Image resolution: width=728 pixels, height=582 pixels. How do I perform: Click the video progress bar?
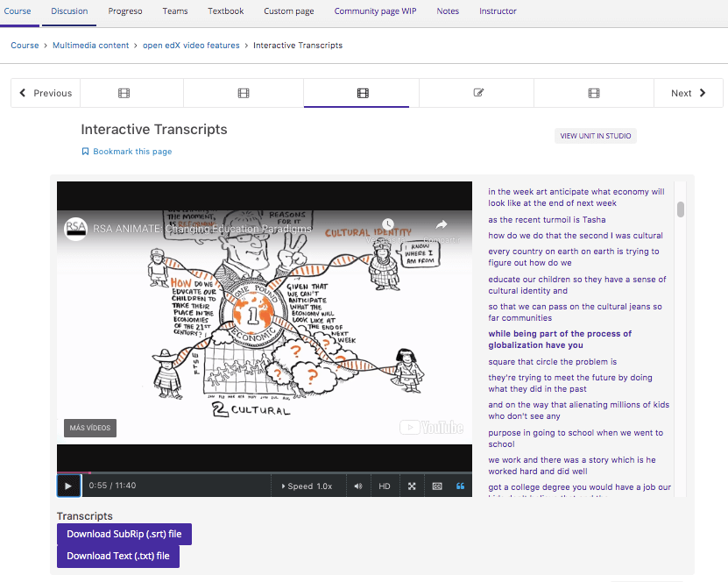263,472
